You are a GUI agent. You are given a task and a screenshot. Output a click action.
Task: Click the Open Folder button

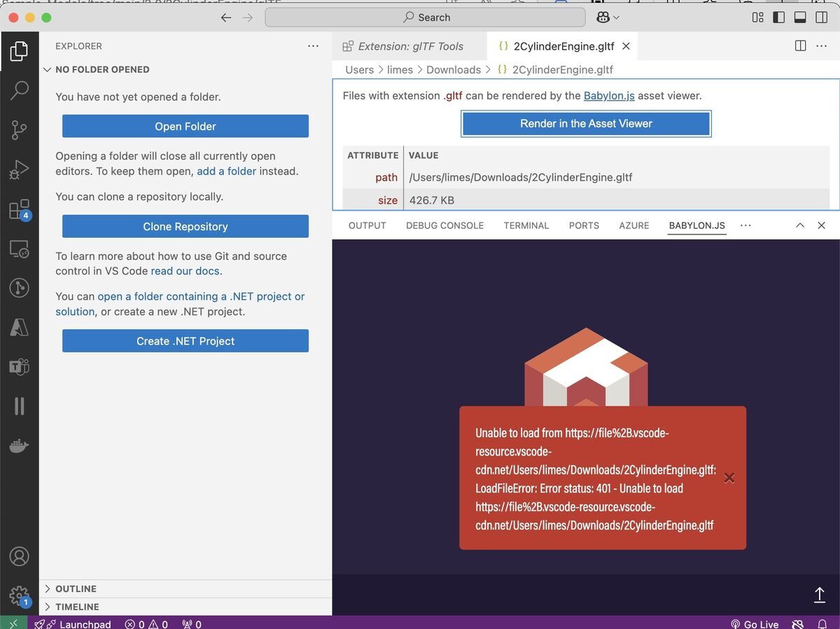click(x=185, y=126)
